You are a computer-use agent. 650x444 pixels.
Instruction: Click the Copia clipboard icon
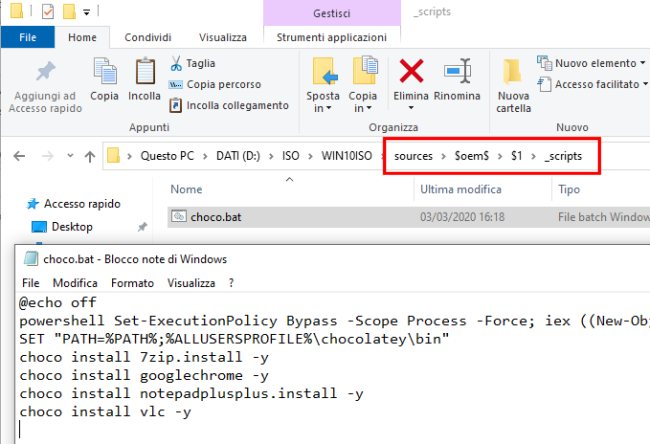click(104, 70)
